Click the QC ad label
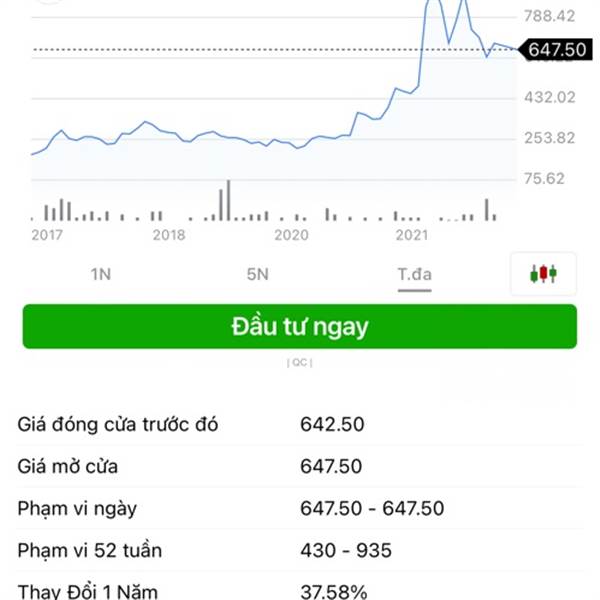 300,362
